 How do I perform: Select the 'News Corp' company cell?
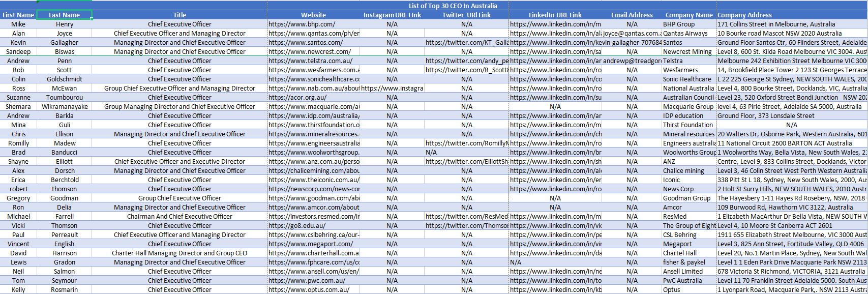[x=689, y=189]
